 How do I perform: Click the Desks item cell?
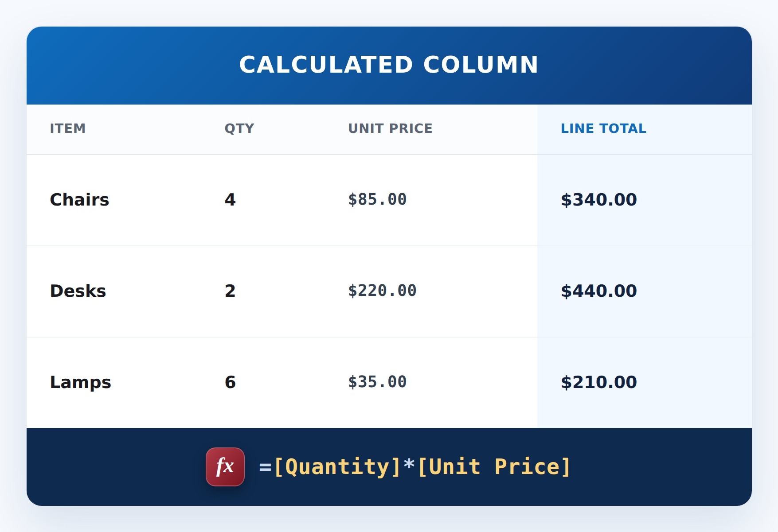point(78,291)
